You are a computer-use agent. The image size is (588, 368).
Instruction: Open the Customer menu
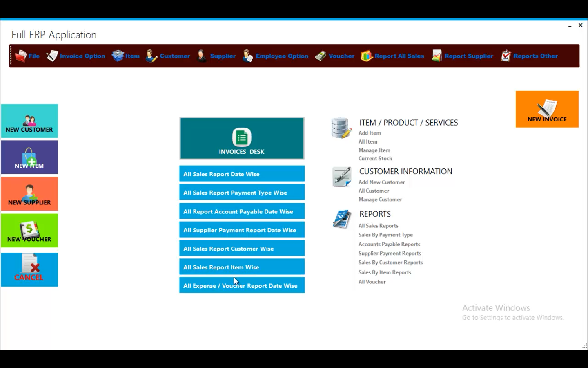[168, 56]
